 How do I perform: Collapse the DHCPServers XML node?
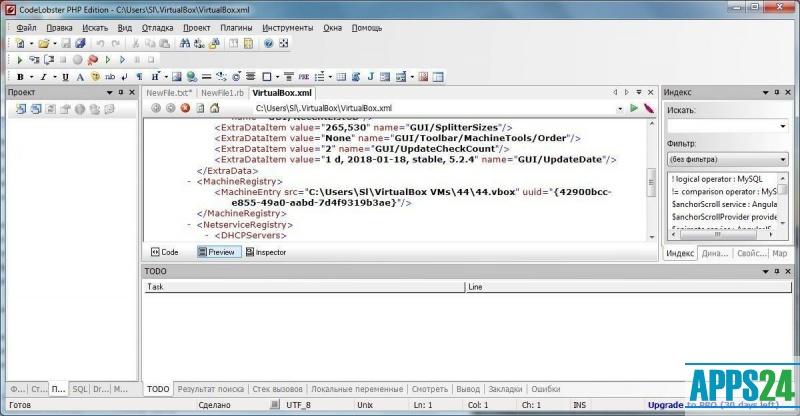coord(207,235)
